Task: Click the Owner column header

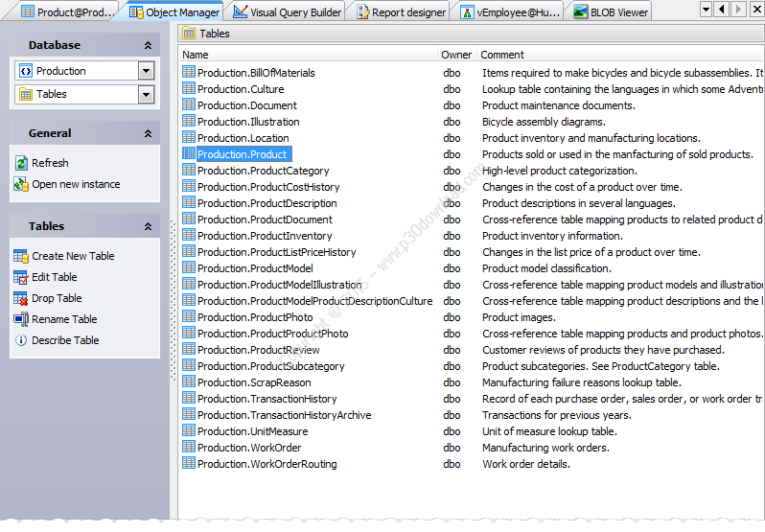Action: click(x=456, y=55)
